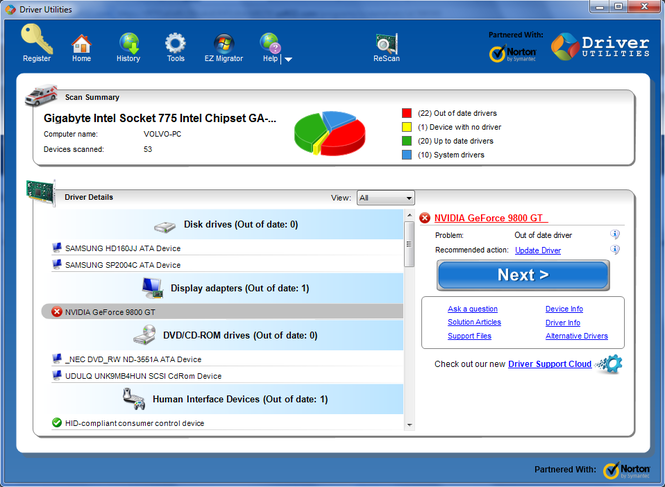The width and height of the screenshot is (665, 487).
Task: Open Solution Articles link
Action: click(474, 322)
